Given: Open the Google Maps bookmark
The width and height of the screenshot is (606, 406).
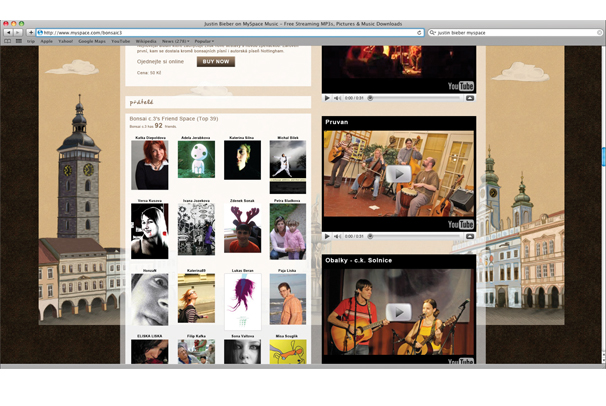Looking at the screenshot, I should point(92,42).
